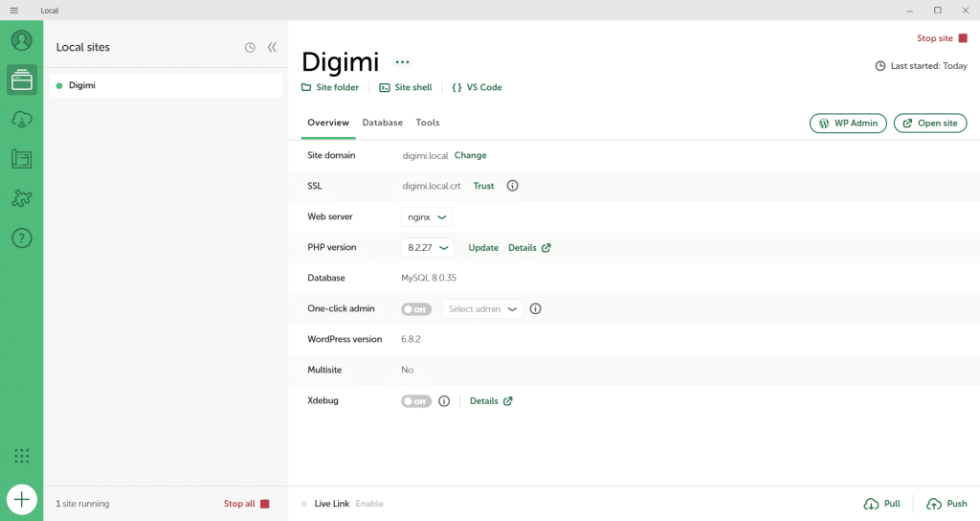Click the Stop all text
The height and width of the screenshot is (521, 980).
tap(239, 504)
